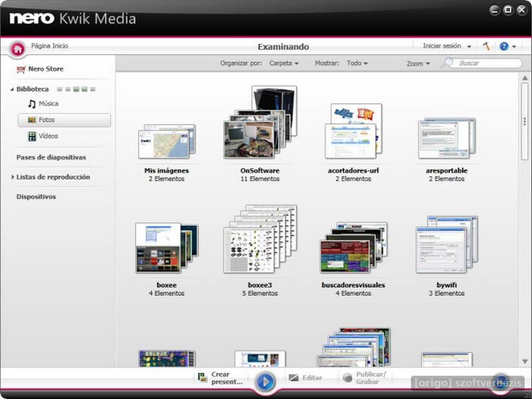Collapse the Biblioteca tree section
Image resolution: width=532 pixels, height=399 pixels.
pyautogui.click(x=12, y=89)
